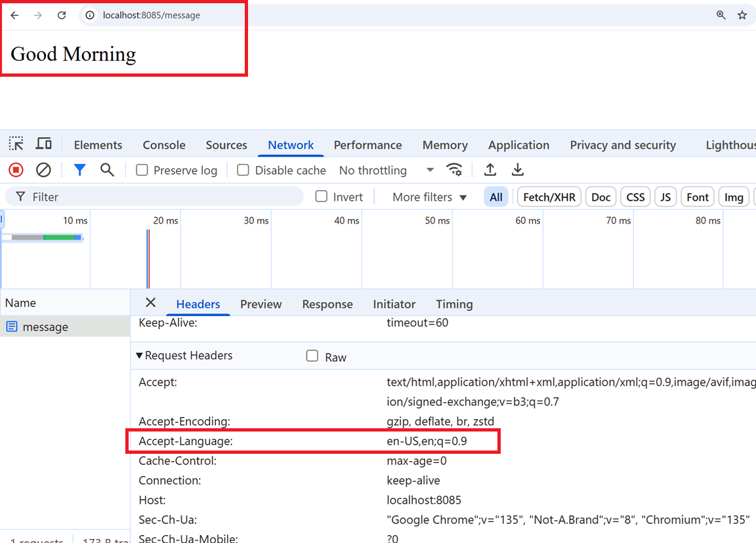Export HAR file with download icon
The image size is (756, 543).
(517, 170)
